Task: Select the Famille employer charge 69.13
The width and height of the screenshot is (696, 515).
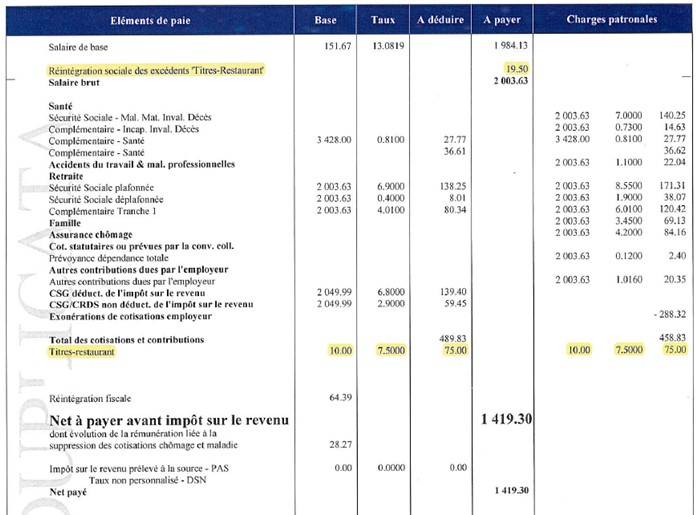Action: tap(675, 221)
